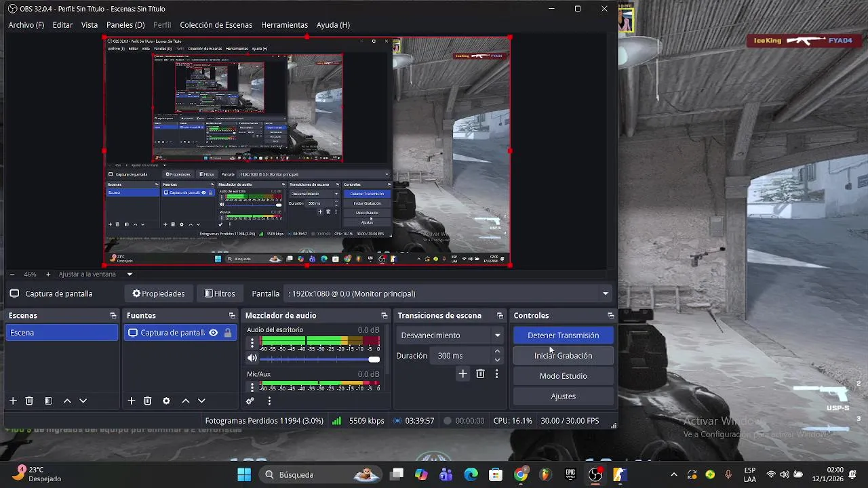Move source up arrow in Fuentes panel
The width and height of the screenshot is (868, 488).
click(x=185, y=401)
